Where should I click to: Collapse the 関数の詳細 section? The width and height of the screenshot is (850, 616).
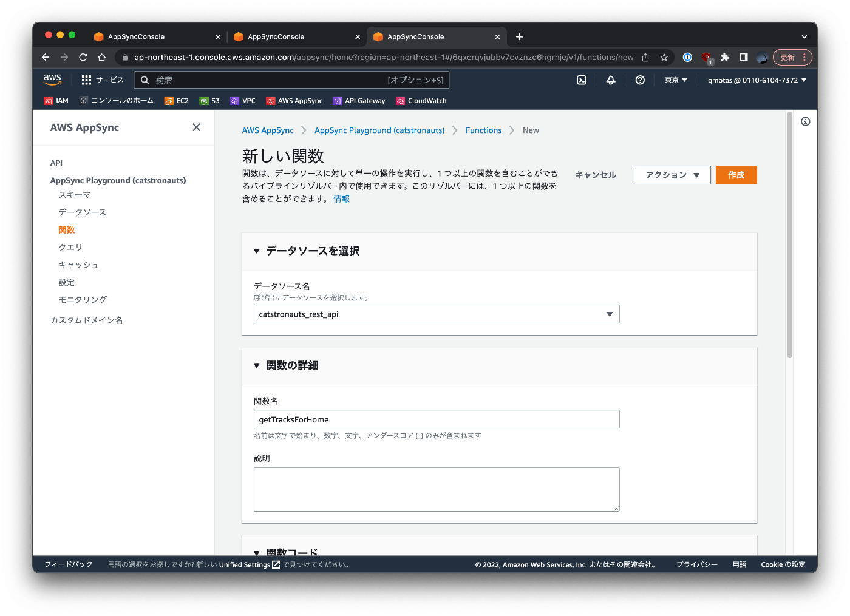click(256, 366)
